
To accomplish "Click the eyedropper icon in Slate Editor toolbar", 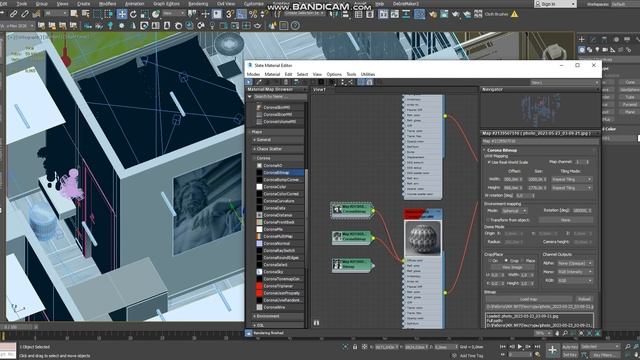I will click(x=258, y=82).
